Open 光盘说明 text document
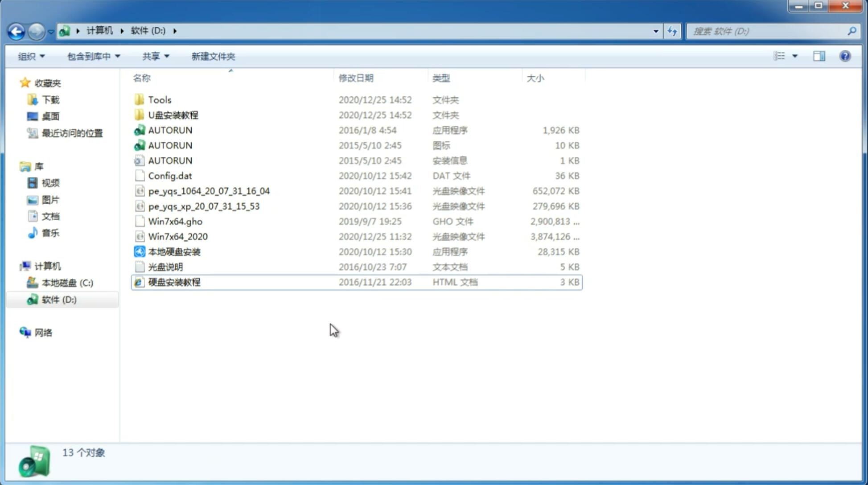The height and width of the screenshot is (485, 868). 165,266
